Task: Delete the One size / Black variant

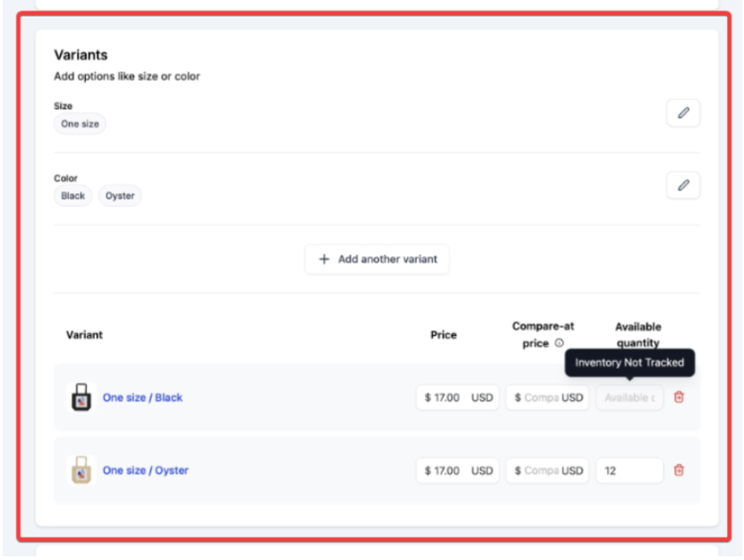Action: point(679,397)
